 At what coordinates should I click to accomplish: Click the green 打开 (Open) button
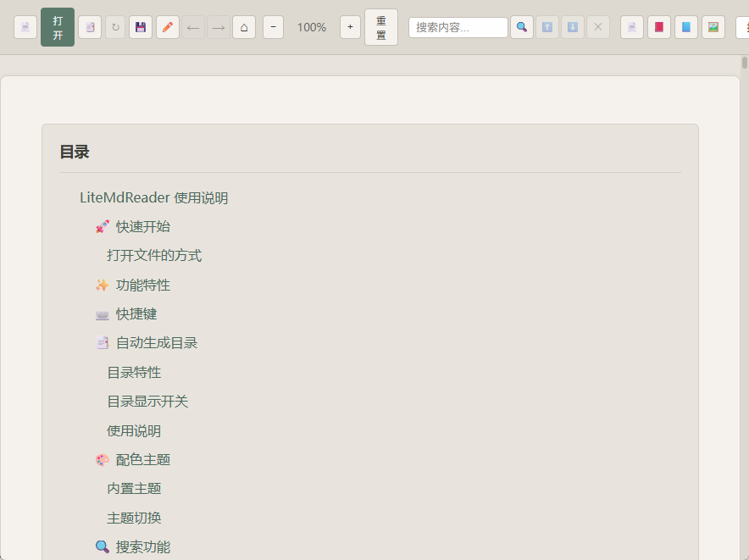point(58,27)
